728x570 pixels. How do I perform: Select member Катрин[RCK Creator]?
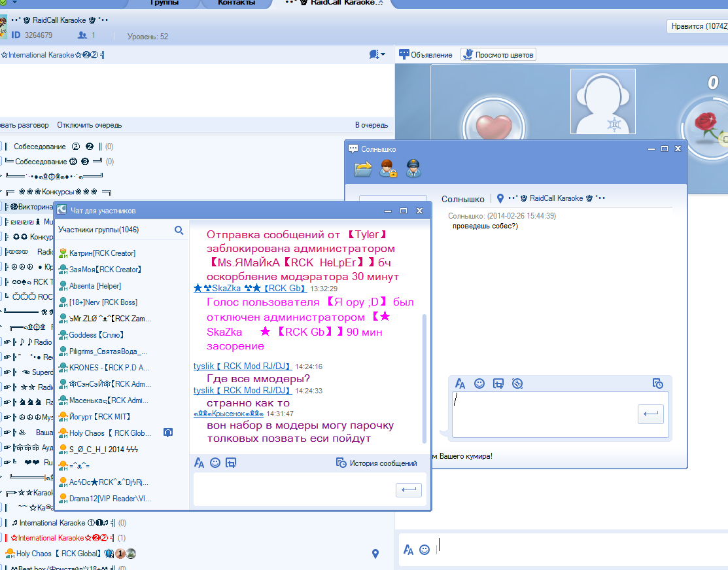pos(102,253)
